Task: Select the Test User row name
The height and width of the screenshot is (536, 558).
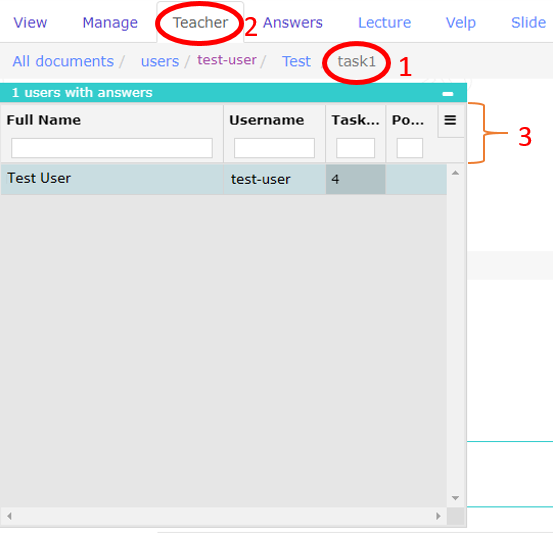Action: [x=39, y=178]
